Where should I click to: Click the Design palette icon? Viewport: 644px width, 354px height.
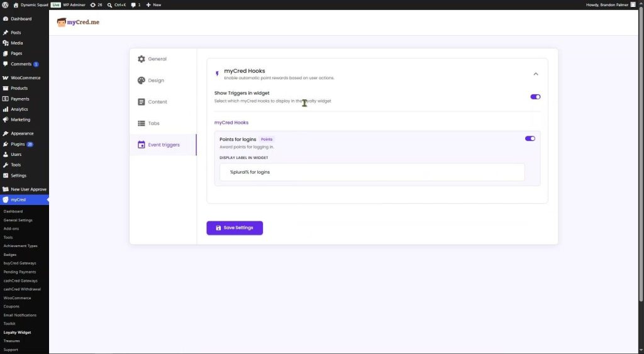142,80
